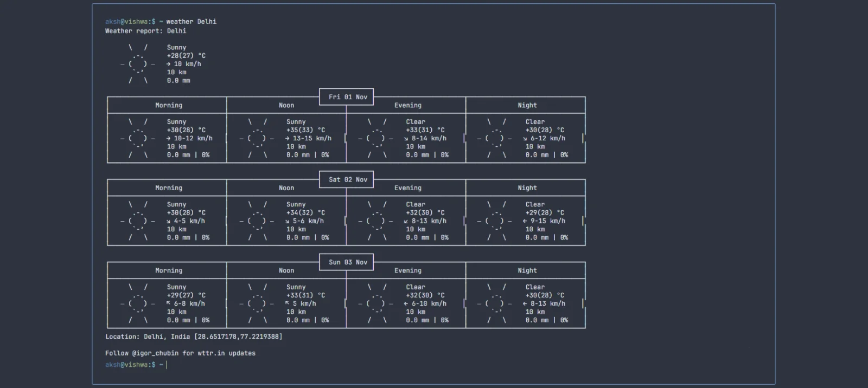Screen dimensions: 868x388
Task: Click the Sun Night clear sky icon
Action: [x=496, y=303]
